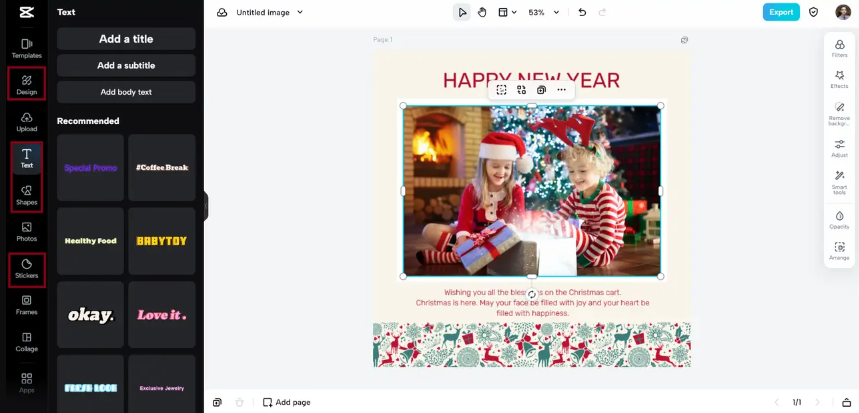Viewport: 859px width, 413px height.
Task: Click the duplicate icon in floating toolbar
Action: 541,90
